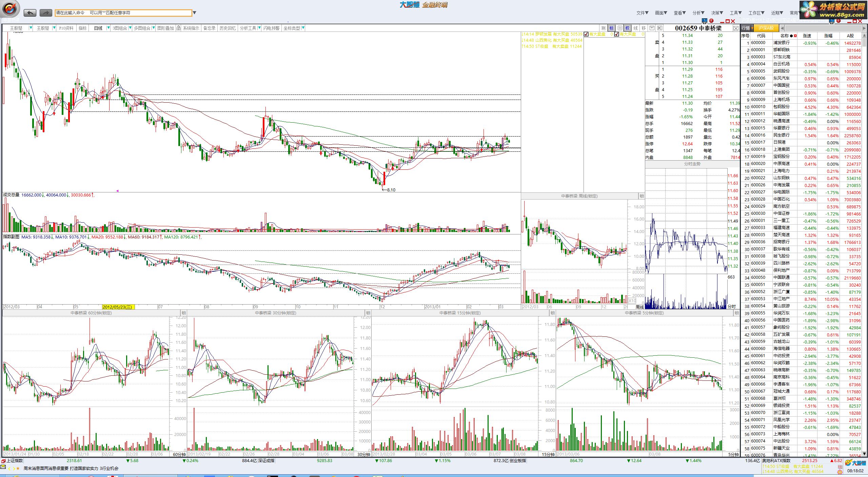Click the X10 volume scale button
This screenshot has height=477, width=868.
click(x=632, y=301)
